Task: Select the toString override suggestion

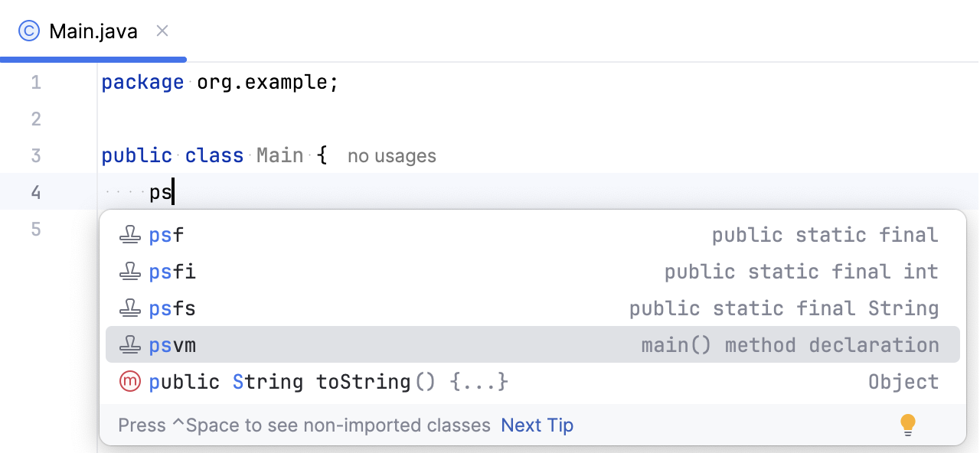Action: 329,381
